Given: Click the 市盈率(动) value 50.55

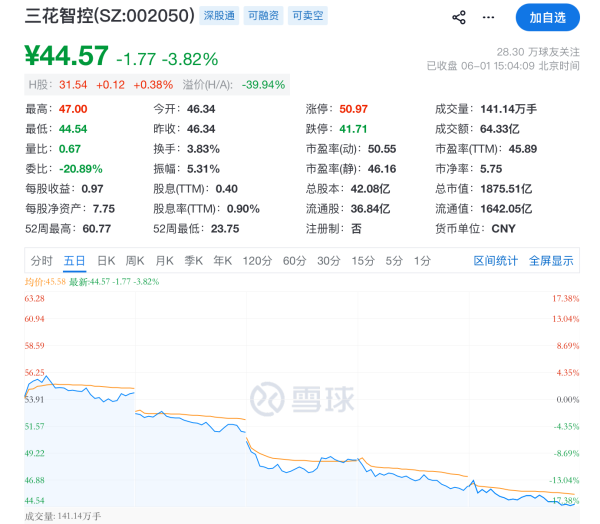Looking at the screenshot, I should (x=382, y=149).
